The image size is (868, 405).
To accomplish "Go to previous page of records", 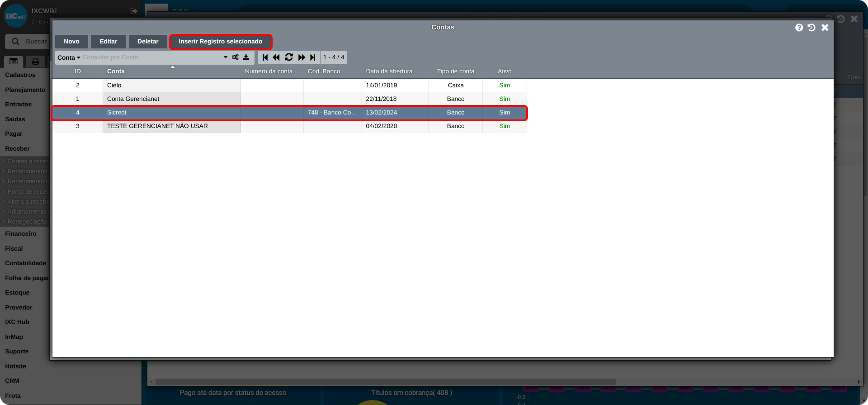I will pos(276,57).
